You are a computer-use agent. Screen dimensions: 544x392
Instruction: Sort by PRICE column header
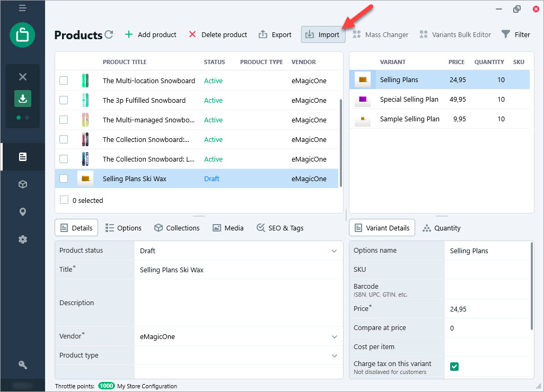tap(456, 62)
